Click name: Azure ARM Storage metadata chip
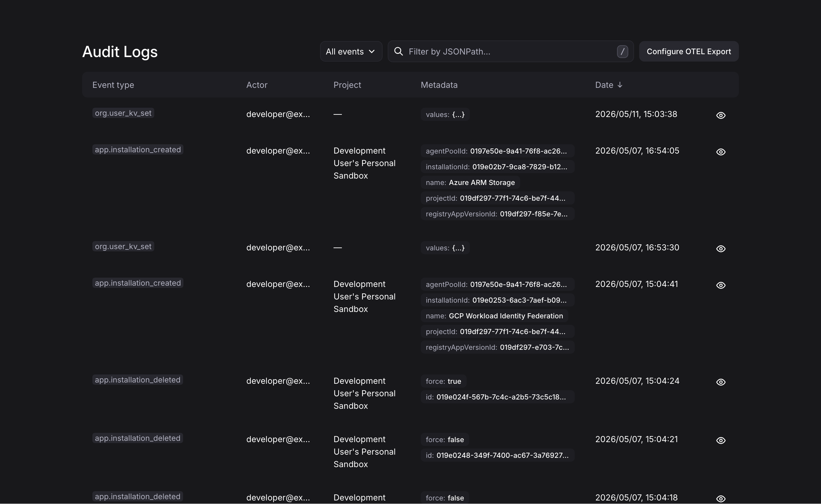821x504 pixels. 470,182
